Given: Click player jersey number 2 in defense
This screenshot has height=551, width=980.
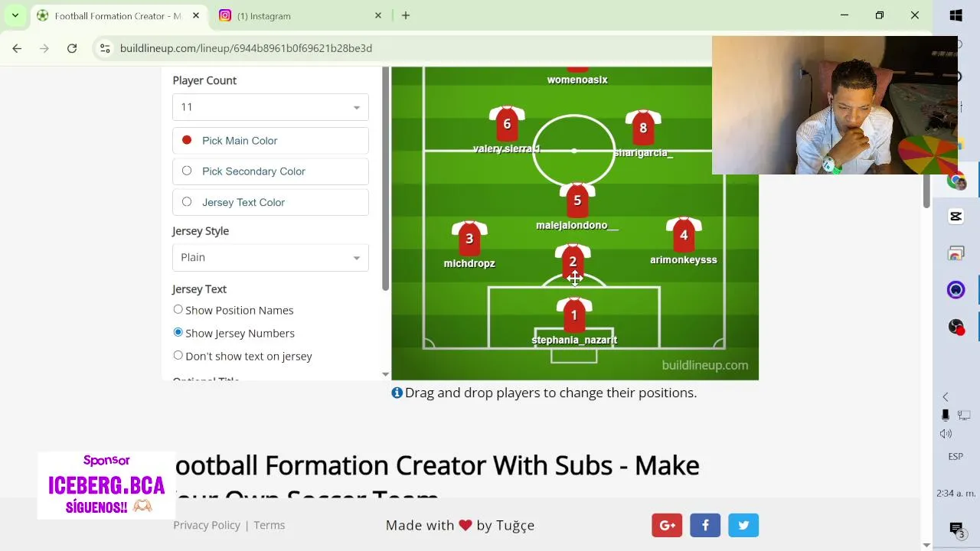Looking at the screenshot, I should [x=573, y=262].
